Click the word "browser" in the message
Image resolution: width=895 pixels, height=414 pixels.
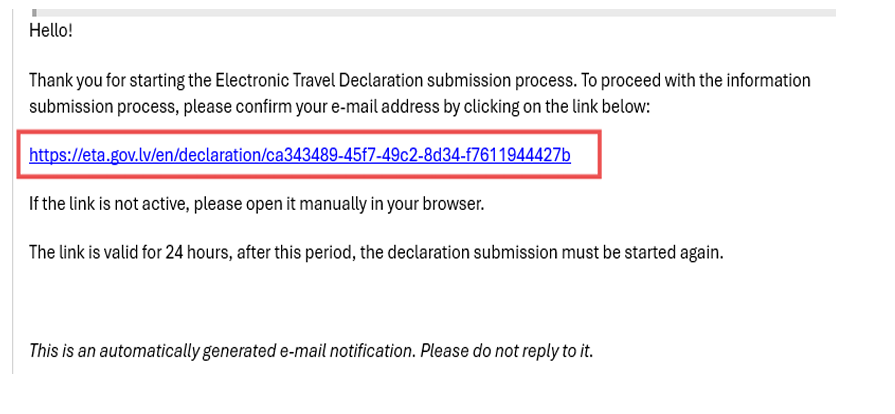pyautogui.click(x=453, y=204)
